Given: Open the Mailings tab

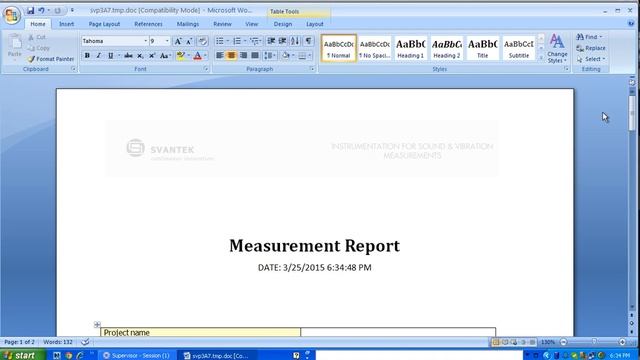Looking at the screenshot, I should pos(188,24).
